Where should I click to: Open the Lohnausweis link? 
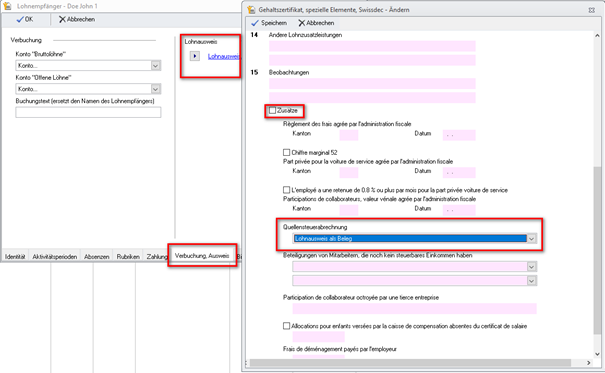pyautogui.click(x=224, y=56)
